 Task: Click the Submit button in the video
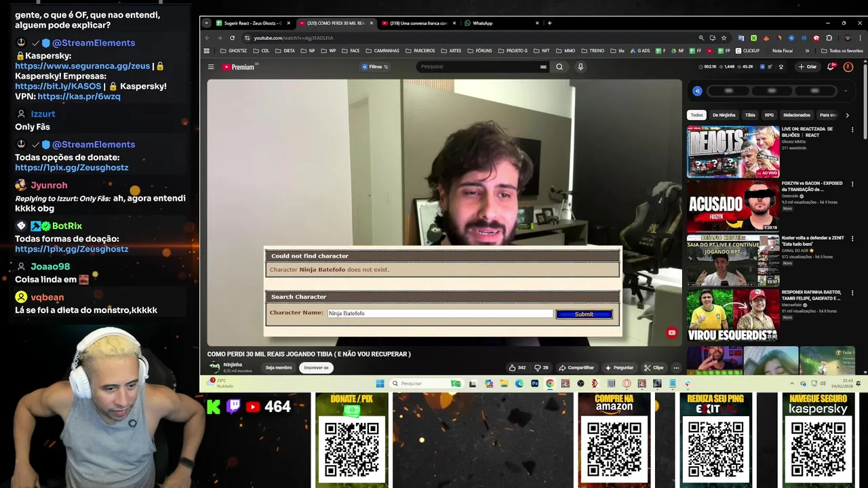point(584,314)
